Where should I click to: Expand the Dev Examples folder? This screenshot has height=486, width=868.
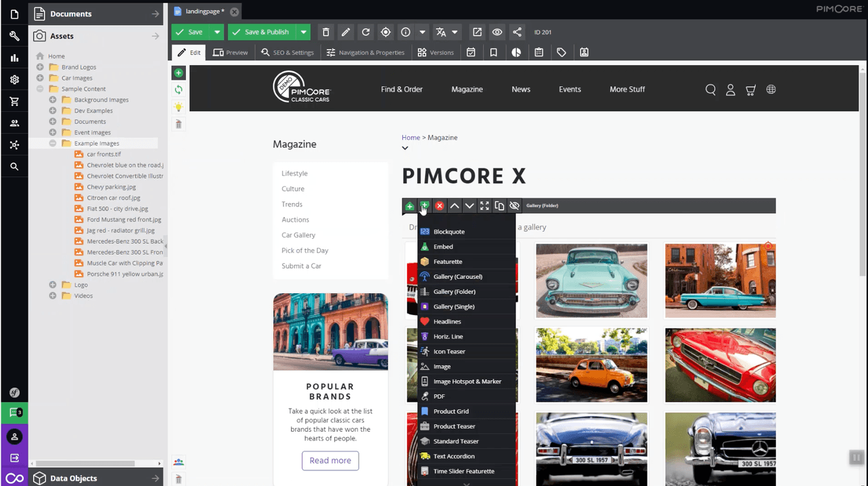pyautogui.click(x=52, y=111)
